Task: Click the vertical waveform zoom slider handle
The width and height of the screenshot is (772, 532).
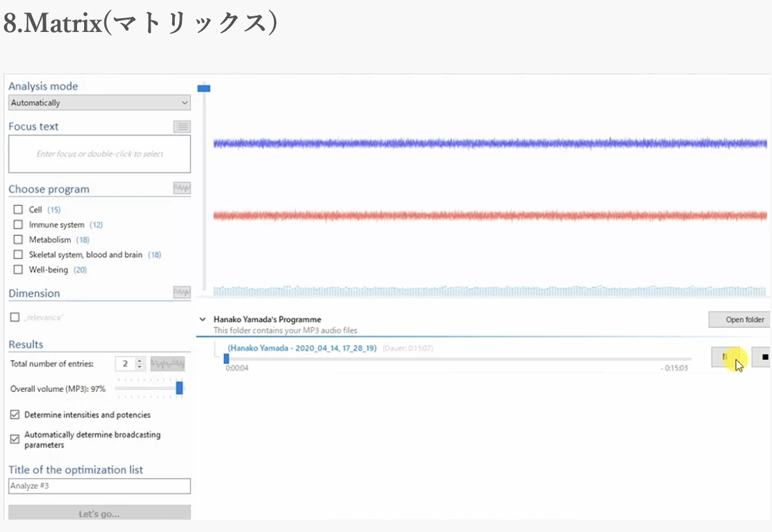Action: pos(204,88)
